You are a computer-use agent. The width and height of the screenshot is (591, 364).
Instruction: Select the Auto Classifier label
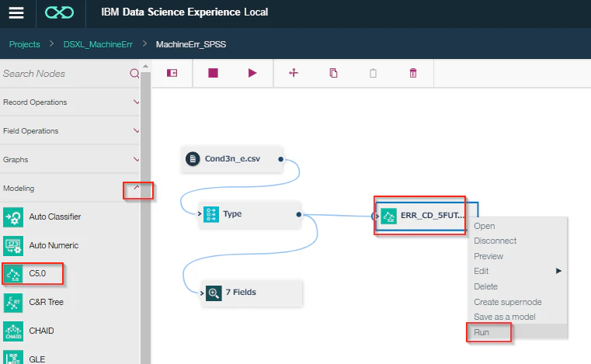pos(55,217)
